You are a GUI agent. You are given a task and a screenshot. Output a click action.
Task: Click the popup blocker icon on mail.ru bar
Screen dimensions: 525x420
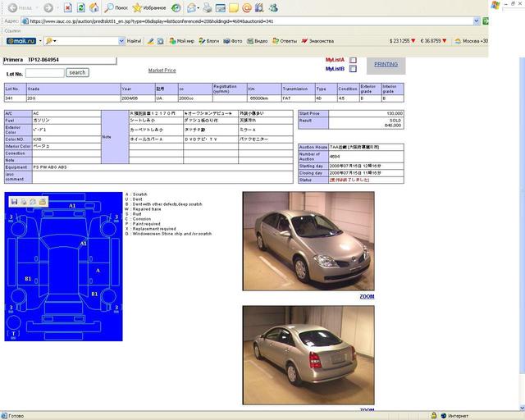[x=161, y=41]
